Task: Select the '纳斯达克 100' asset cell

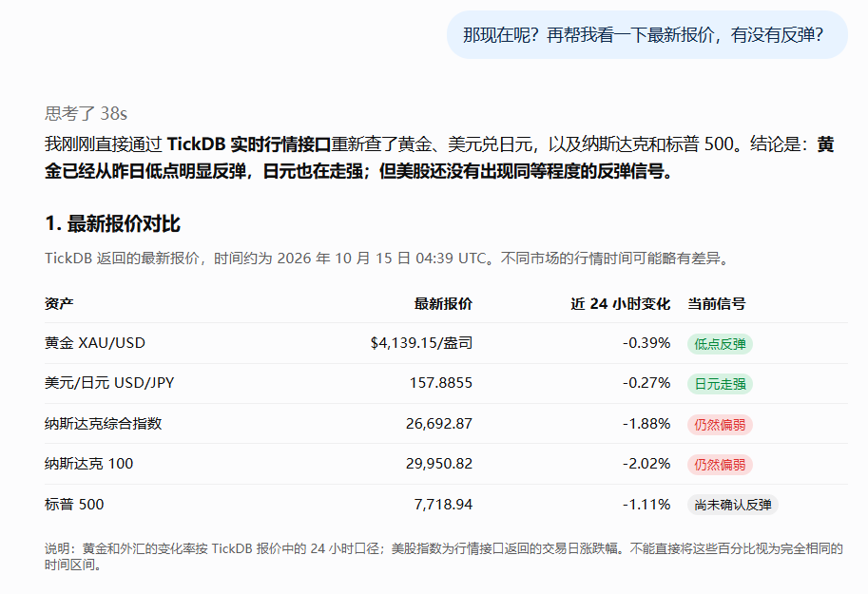Action: (x=88, y=464)
